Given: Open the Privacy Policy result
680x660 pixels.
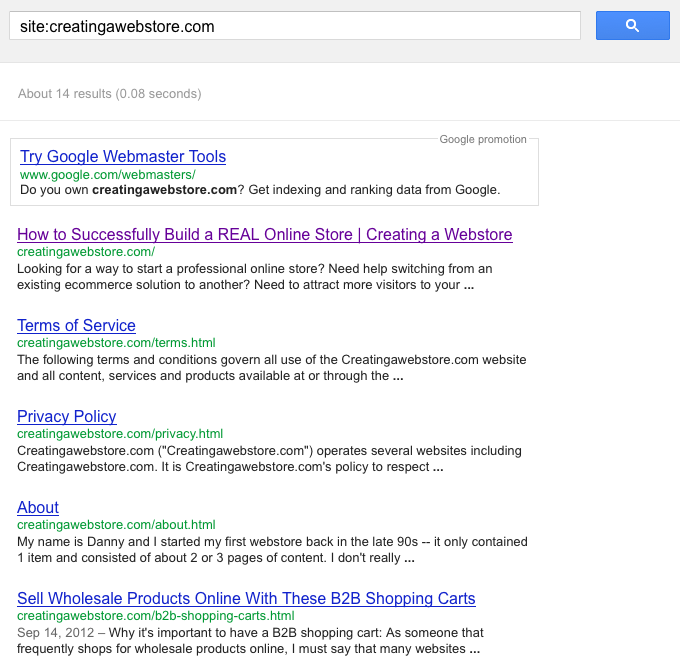Looking at the screenshot, I should point(67,417).
